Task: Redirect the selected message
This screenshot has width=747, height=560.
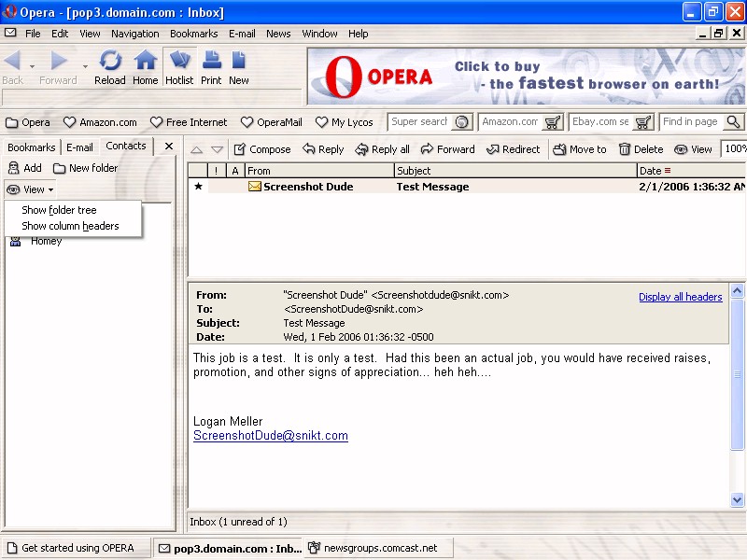Action: click(x=513, y=149)
